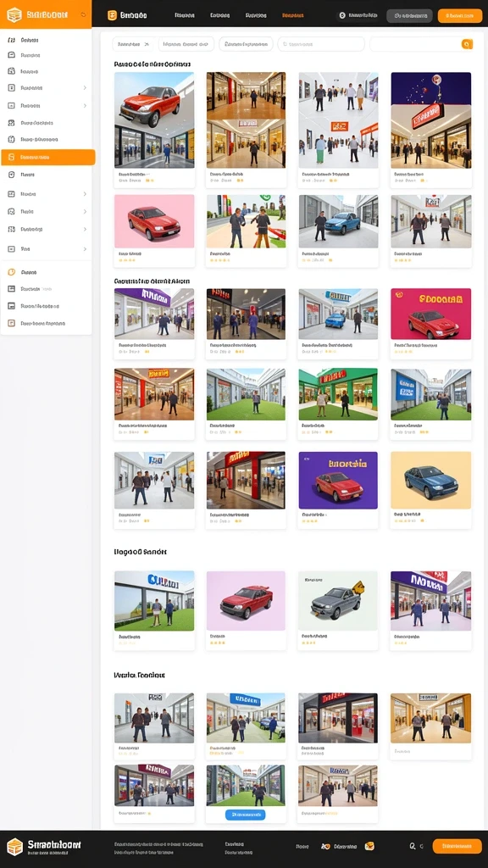
Task: Click the orange button in the top navbar
Action: [x=460, y=15]
